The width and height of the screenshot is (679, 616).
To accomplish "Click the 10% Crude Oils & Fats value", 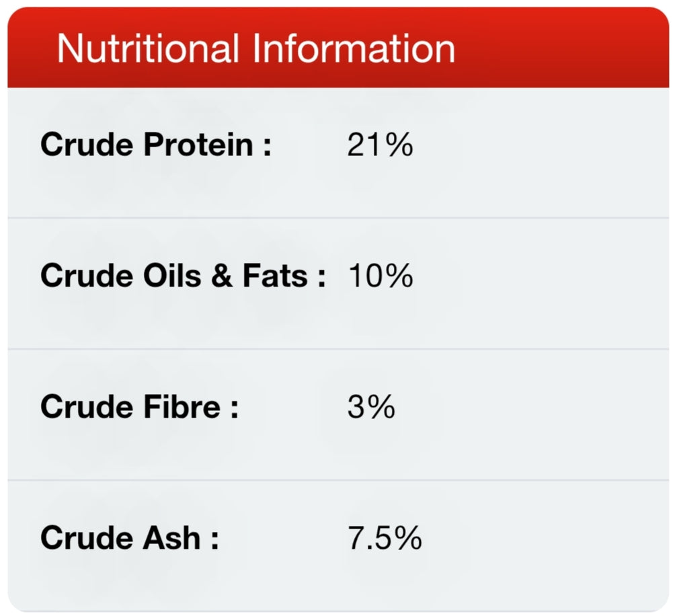I will point(381,276).
